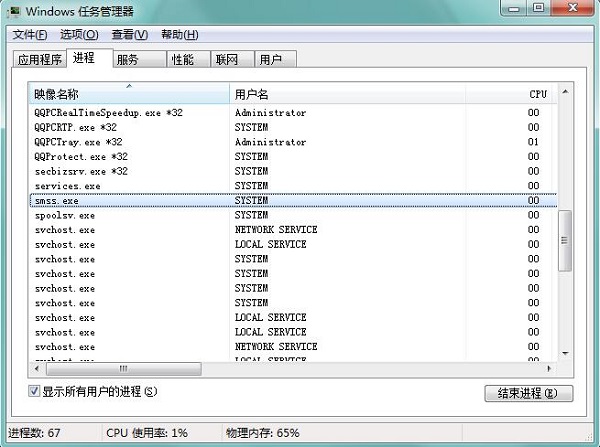The width and height of the screenshot is (600, 447).
Task: Open the 选项(O) menu
Action: [x=79, y=35]
